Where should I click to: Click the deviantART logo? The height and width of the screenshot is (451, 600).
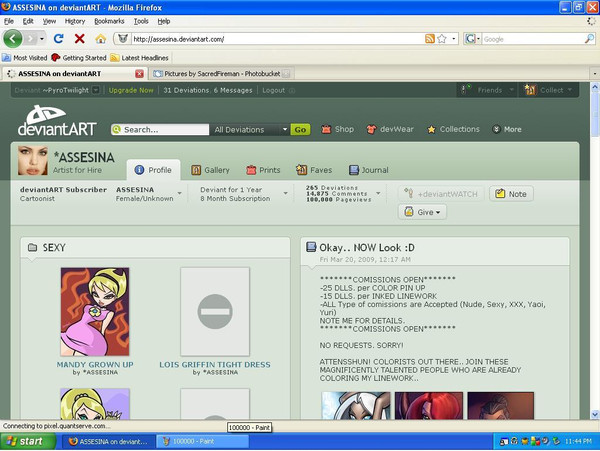pos(57,121)
